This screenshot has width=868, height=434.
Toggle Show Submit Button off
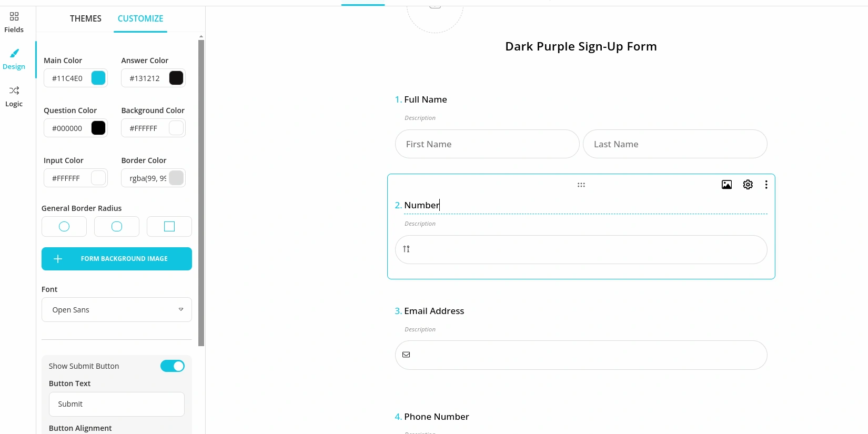click(x=173, y=366)
